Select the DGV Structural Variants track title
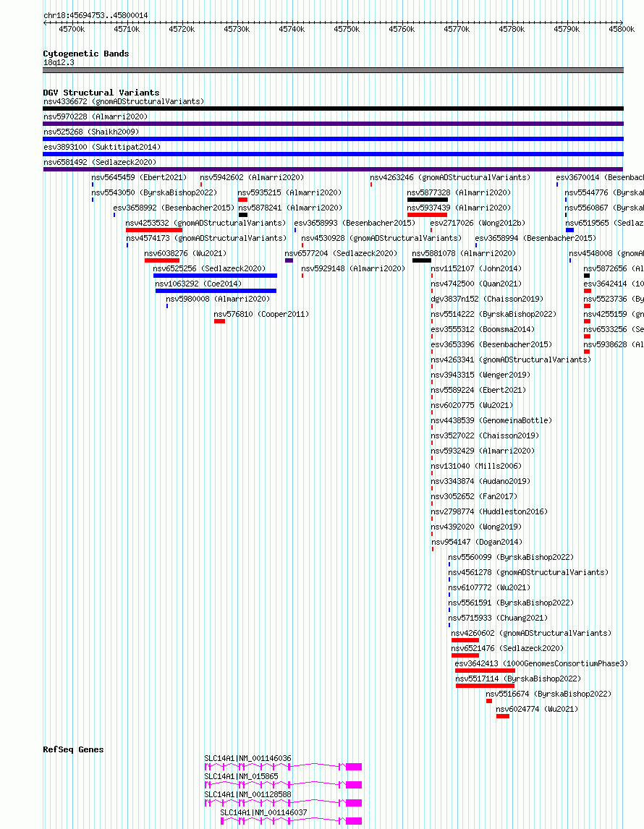This screenshot has width=644, height=829. pyautogui.click(x=101, y=93)
